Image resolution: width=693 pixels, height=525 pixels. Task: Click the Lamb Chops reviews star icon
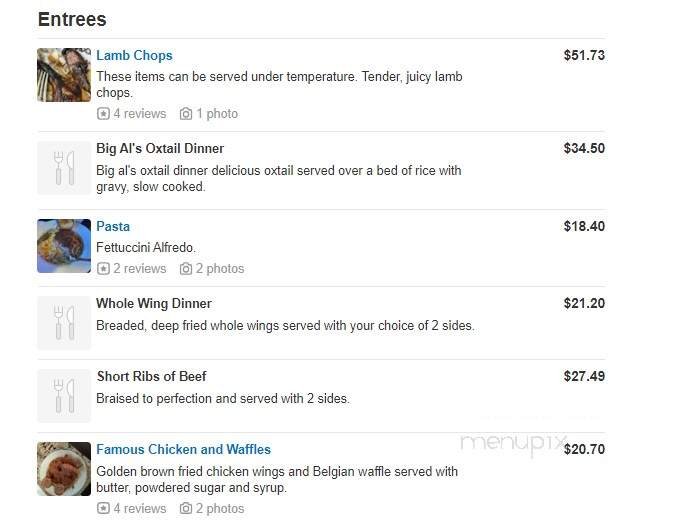click(103, 114)
